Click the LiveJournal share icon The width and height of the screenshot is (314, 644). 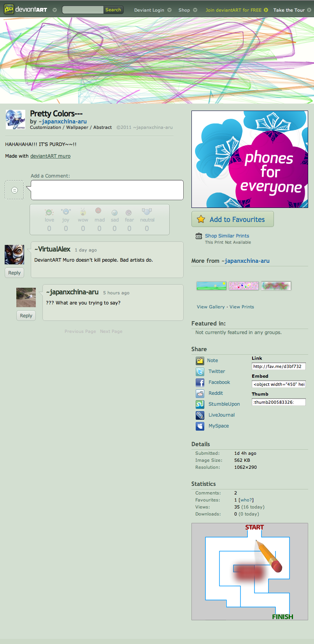[x=200, y=415]
